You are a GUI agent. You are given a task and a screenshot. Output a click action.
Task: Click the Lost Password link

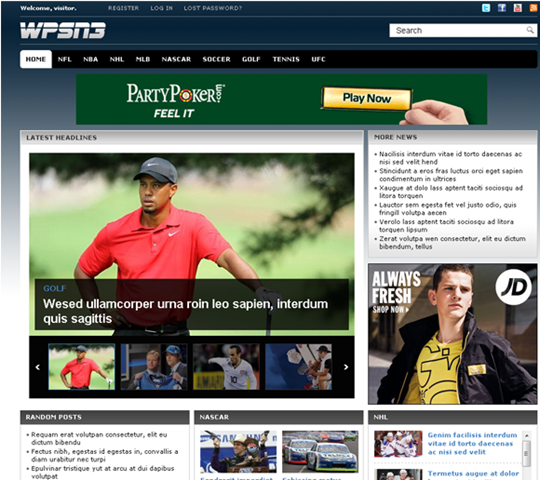pos(212,8)
